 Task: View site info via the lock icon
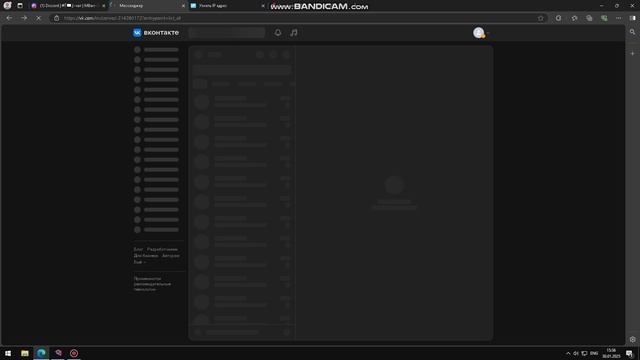click(57, 18)
